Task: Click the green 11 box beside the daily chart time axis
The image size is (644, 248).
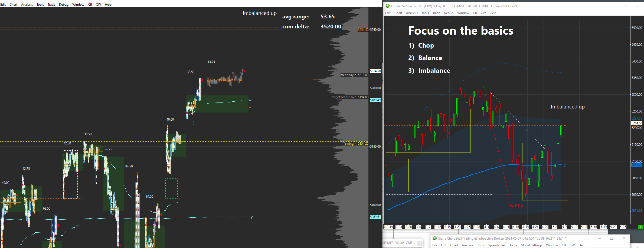Action: (x=641, y=227)
